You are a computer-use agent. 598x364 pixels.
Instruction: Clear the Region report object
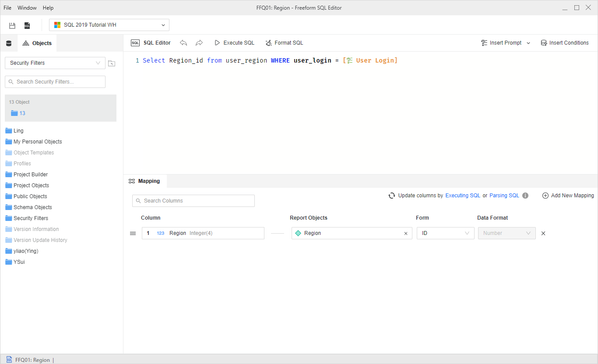405,234
